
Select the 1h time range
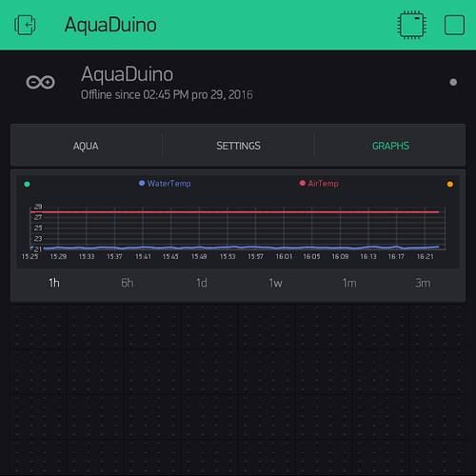pyautogui.click(x=54, y=283)
